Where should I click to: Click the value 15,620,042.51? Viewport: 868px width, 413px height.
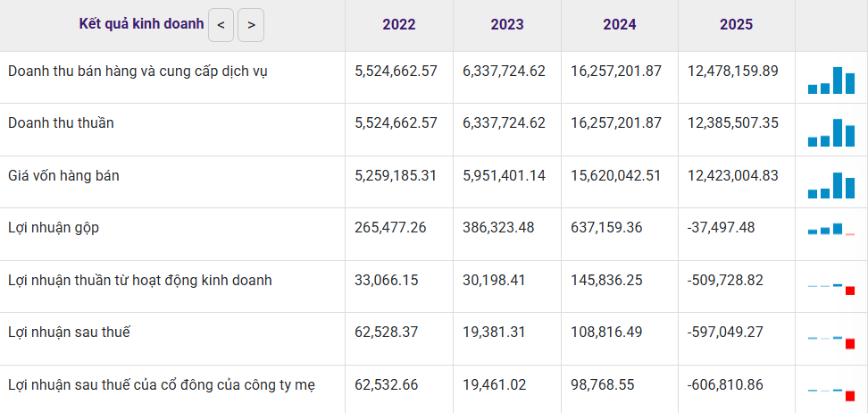click(x=616, y=176)
